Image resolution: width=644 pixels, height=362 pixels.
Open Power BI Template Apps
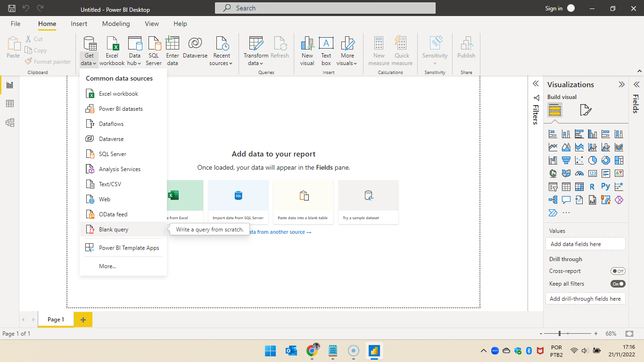pos(124,248)
